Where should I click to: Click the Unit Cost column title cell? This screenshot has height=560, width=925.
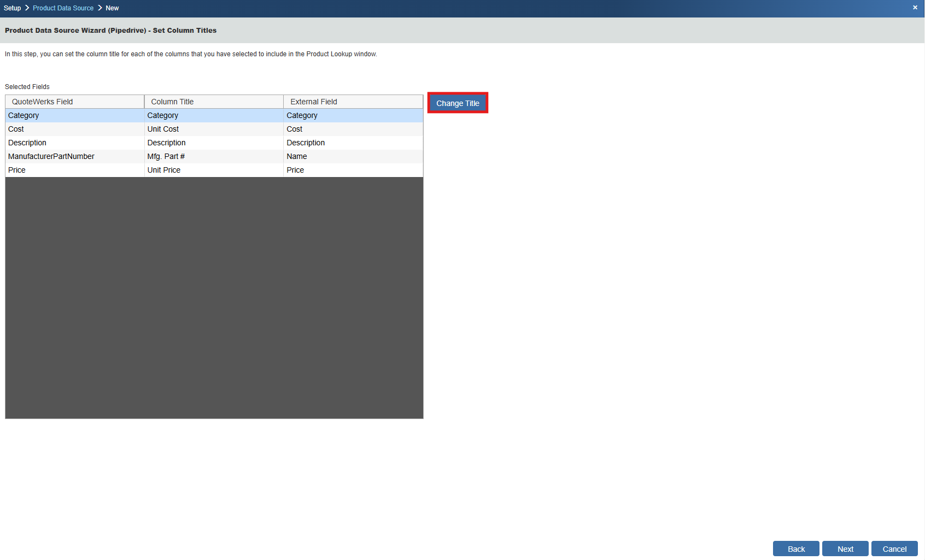[163, 129]
